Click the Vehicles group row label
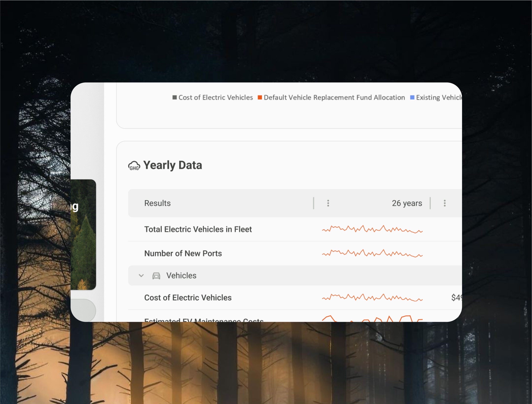 point(181,276)
